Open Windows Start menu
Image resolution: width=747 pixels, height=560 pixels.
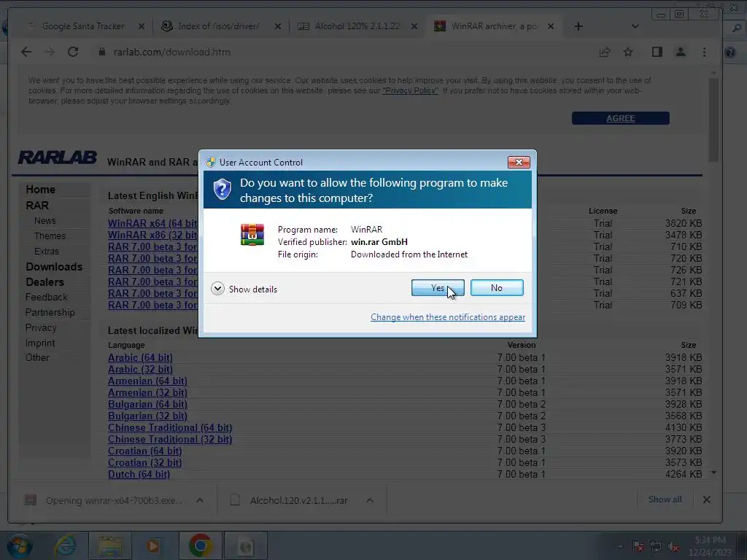pos(19,545)
